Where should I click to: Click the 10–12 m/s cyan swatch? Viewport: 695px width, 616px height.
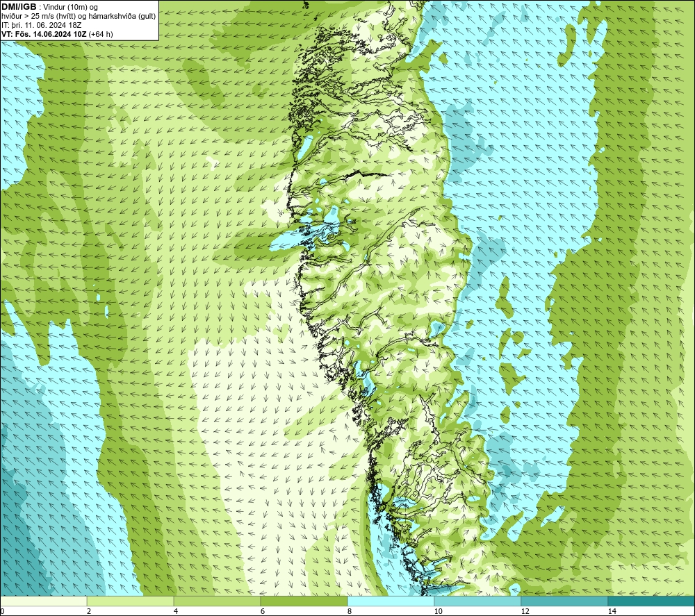478,601
